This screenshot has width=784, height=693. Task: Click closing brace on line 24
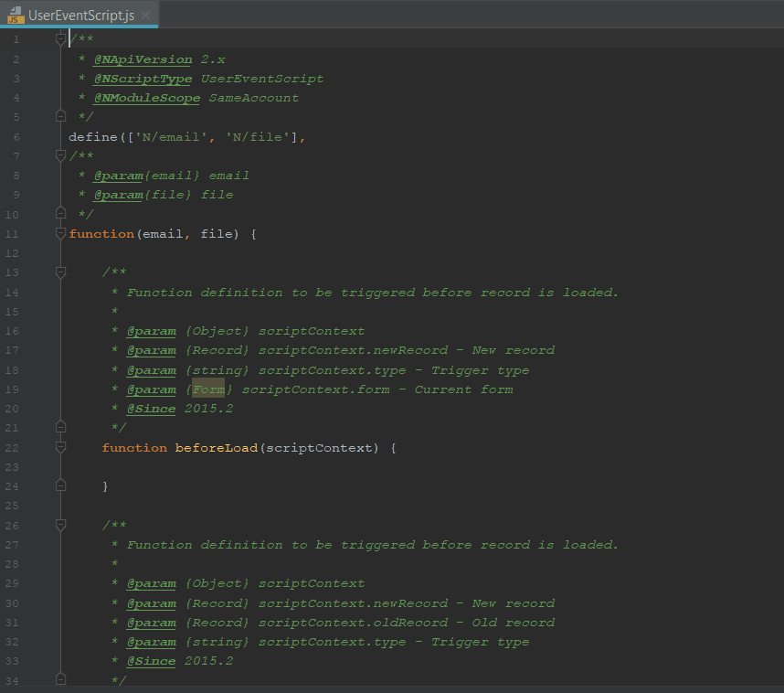(105, 486)
